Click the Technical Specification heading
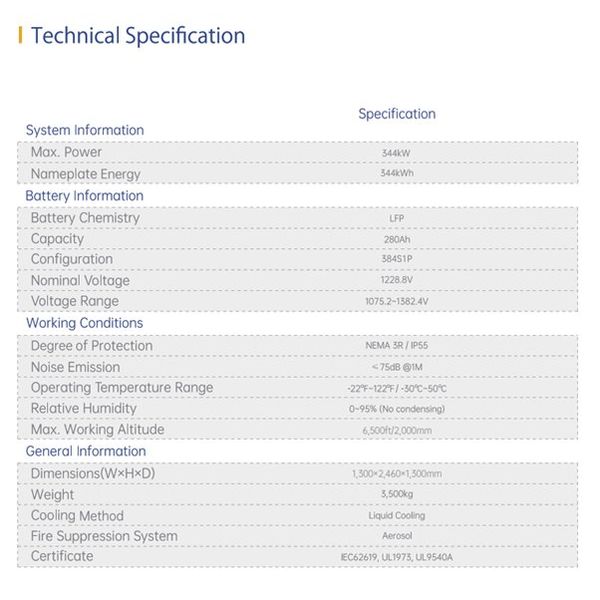This screenshot has height=600, width=600. point(138,36)
